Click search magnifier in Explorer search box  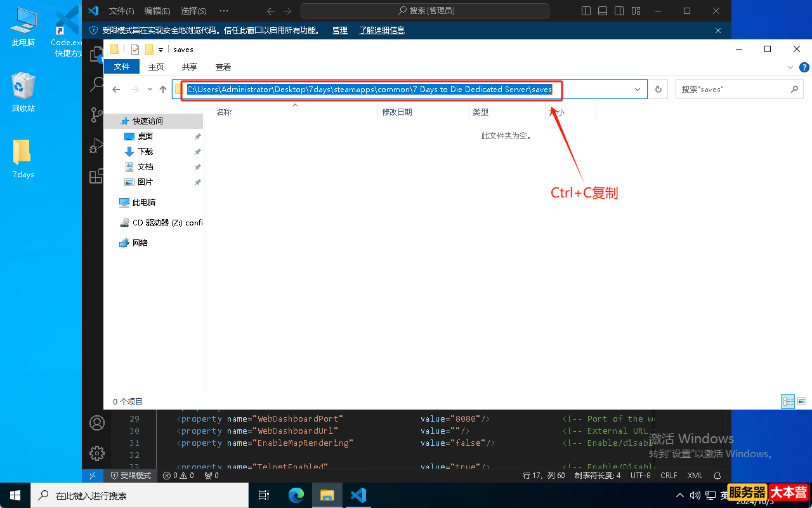coord(794,90)
